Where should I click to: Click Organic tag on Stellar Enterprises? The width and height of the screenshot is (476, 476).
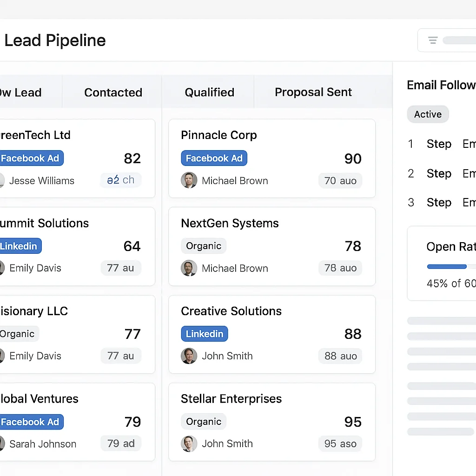[204, 421]
